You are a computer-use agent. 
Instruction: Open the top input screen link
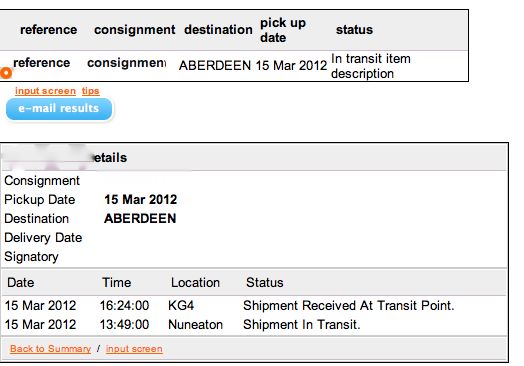[45, 91]
